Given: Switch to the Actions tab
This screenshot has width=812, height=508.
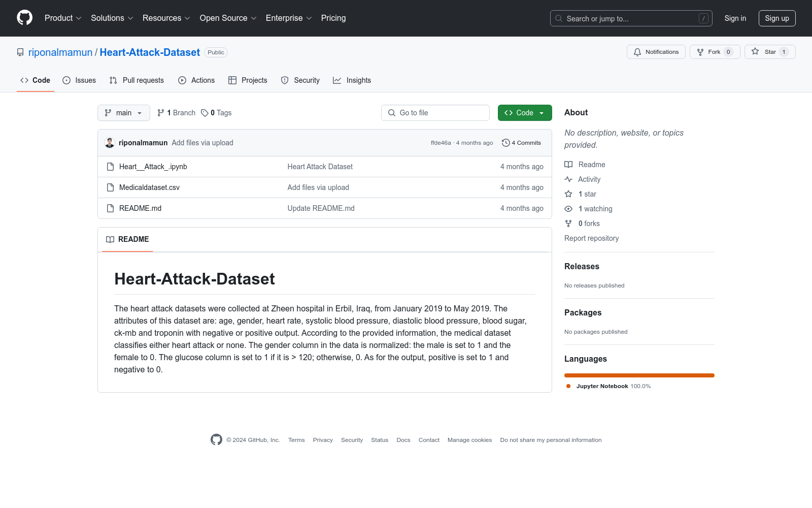Looking at the screenshot, I should (196, 80).
